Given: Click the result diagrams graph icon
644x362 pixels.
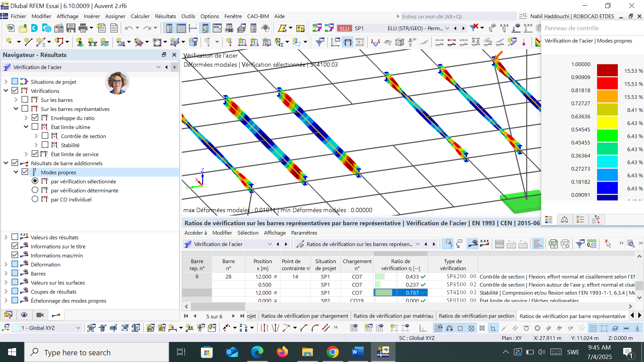Looking at the screenshot, I should pyautogui.click(x=335, y=42).
